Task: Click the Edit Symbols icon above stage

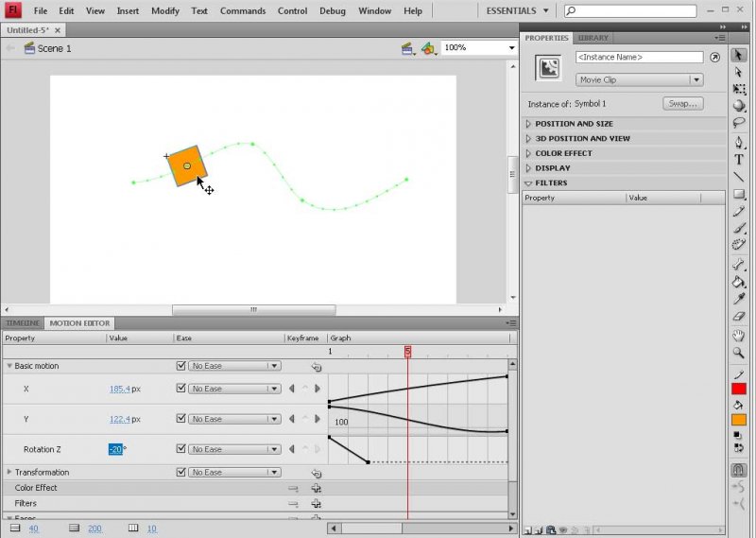Action: 429,48
